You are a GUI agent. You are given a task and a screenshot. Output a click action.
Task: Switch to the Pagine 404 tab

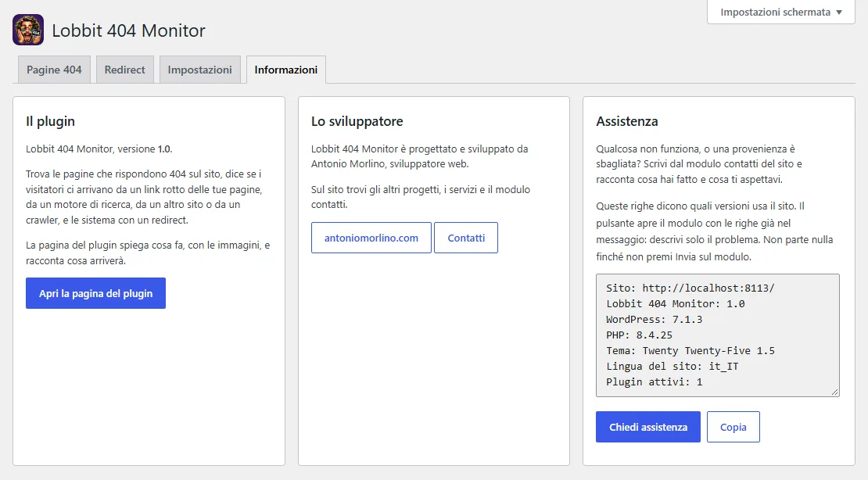[x=54, y=70]
